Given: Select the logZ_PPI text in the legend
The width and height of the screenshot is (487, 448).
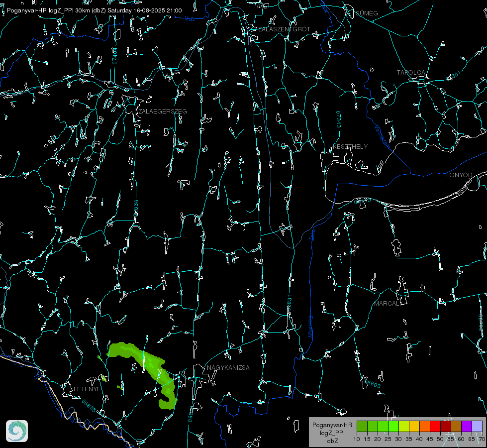Looking at the screenshot, I should 332,433.
